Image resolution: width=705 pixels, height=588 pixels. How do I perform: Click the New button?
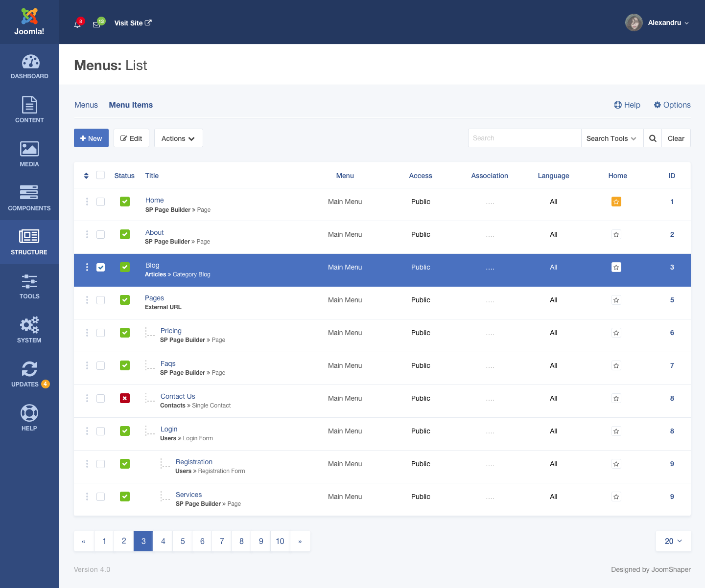pyautogui.click(x=91, y=138)
